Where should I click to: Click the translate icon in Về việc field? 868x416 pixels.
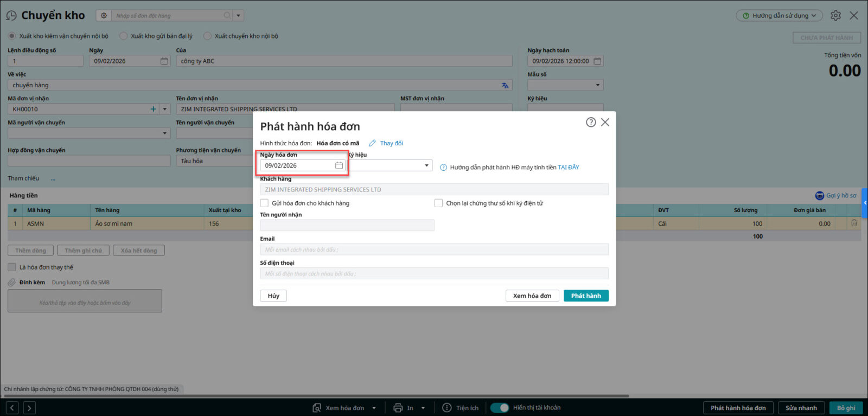tap(505, 85)
